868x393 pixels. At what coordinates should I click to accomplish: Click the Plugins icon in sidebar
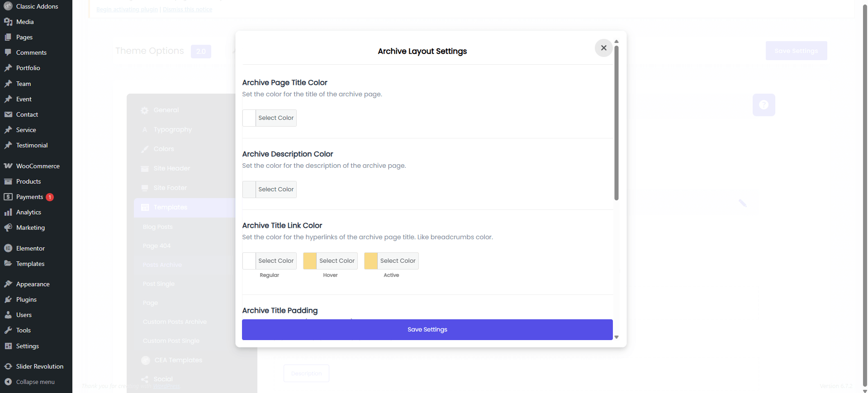pyautogui.click(x=8, y=299)
